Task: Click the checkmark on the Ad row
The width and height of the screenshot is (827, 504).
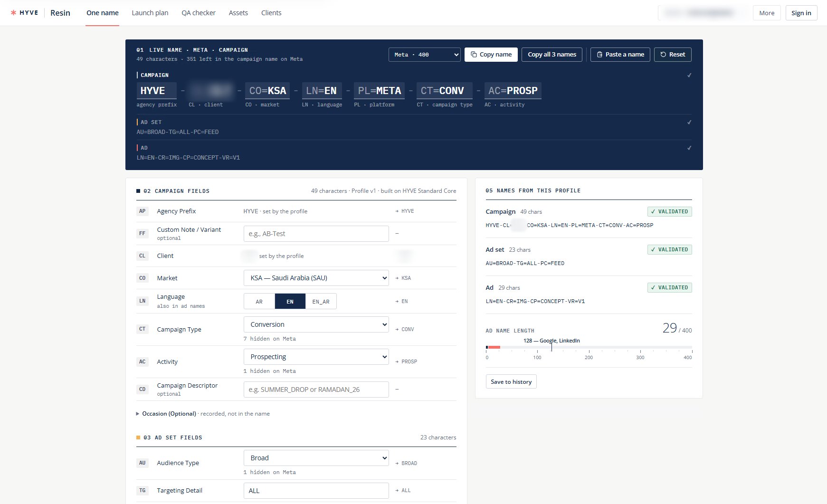Action: [689, 148]
